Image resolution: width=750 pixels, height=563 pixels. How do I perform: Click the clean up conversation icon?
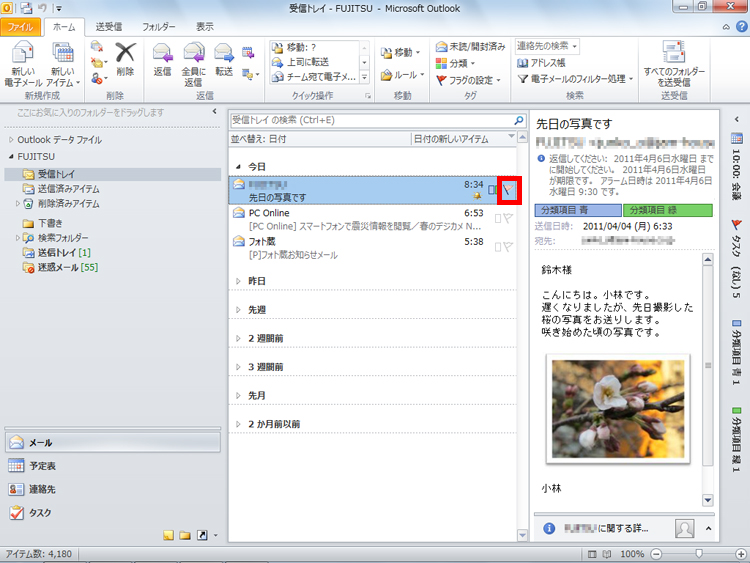pyautogui.click(x=99, y=62)
